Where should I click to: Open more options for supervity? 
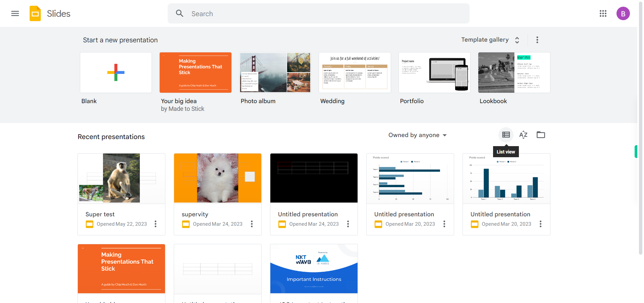tap(252, 224)
